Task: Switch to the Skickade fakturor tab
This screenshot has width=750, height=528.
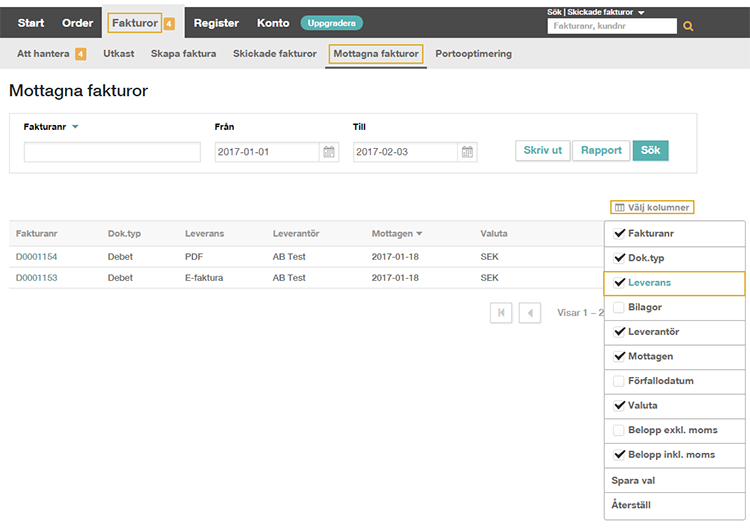Action: [x=275, y=54]
